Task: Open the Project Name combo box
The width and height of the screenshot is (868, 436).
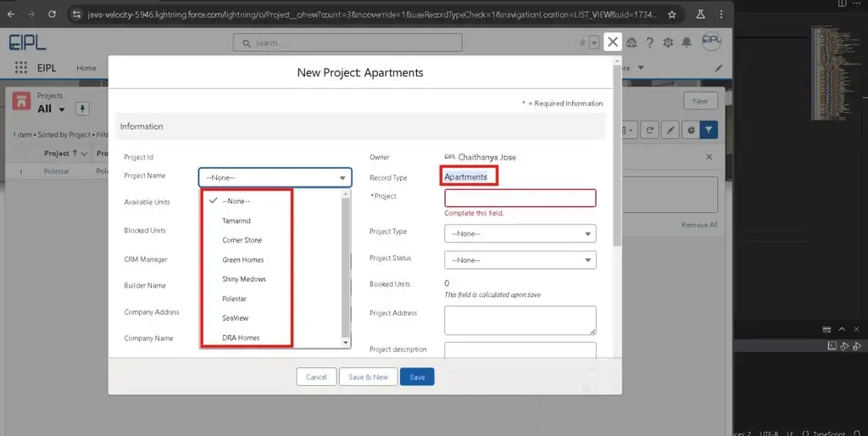Action: [x=275, y=178]
